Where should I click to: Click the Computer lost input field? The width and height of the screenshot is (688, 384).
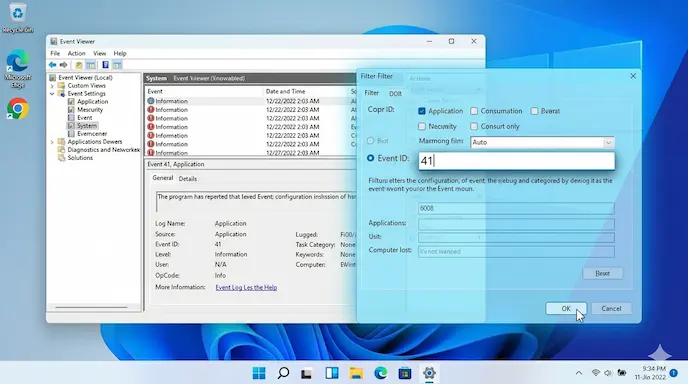pos(516,251)
